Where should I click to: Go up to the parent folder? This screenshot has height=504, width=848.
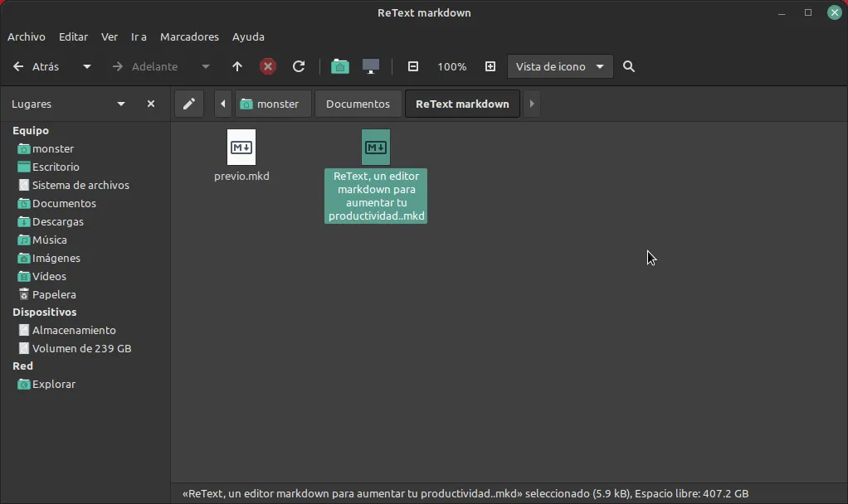coord(236,66)
